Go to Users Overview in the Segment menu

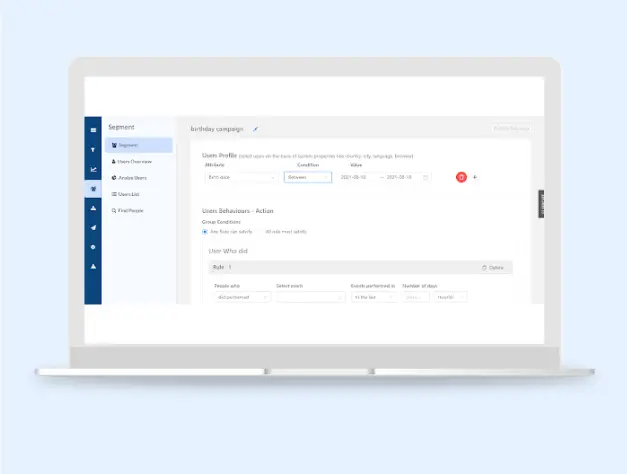coord(133,161)
